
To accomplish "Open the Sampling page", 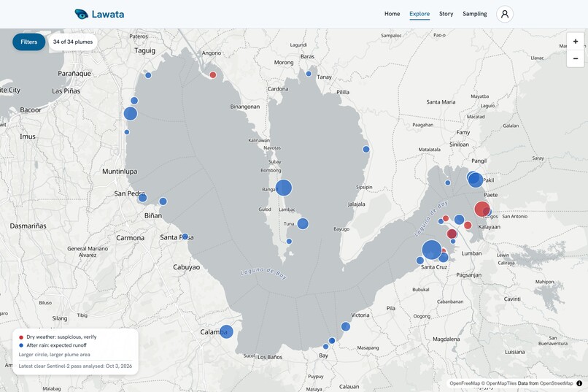I will click(x=474, y=14).
